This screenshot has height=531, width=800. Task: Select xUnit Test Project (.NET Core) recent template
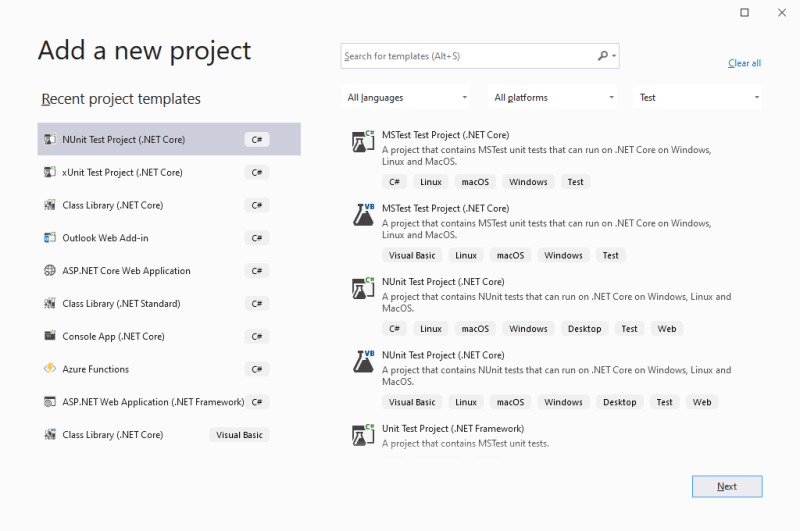point(169,172)
